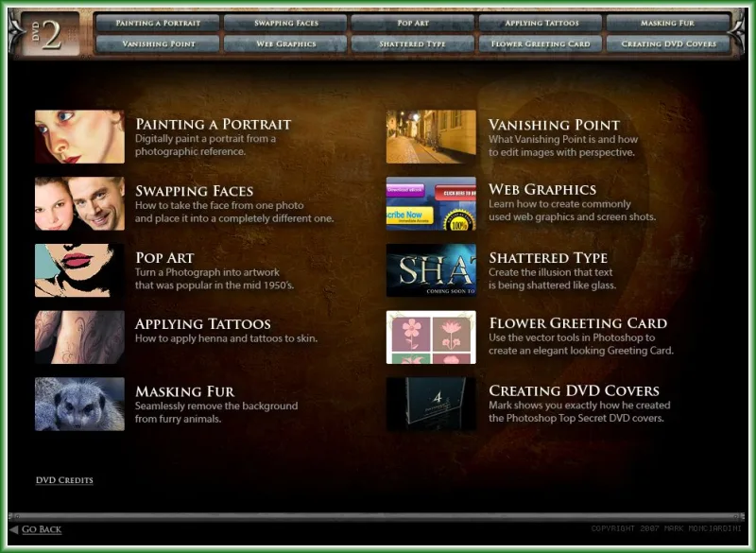Image resolution: width=756 pixels, height=553 pixels.
Task: Open the Painting a Portrait thumbnail
Action: coord(79,136)
